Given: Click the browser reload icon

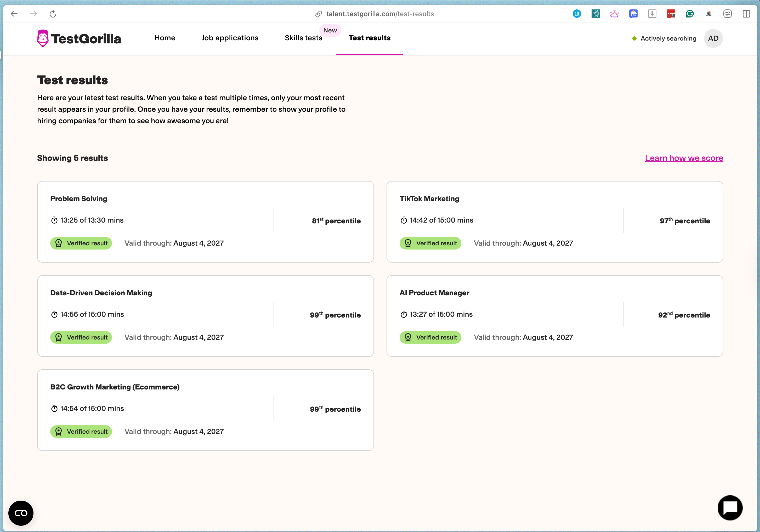Looking at the screenshot, I should click(x=53, y=14).
